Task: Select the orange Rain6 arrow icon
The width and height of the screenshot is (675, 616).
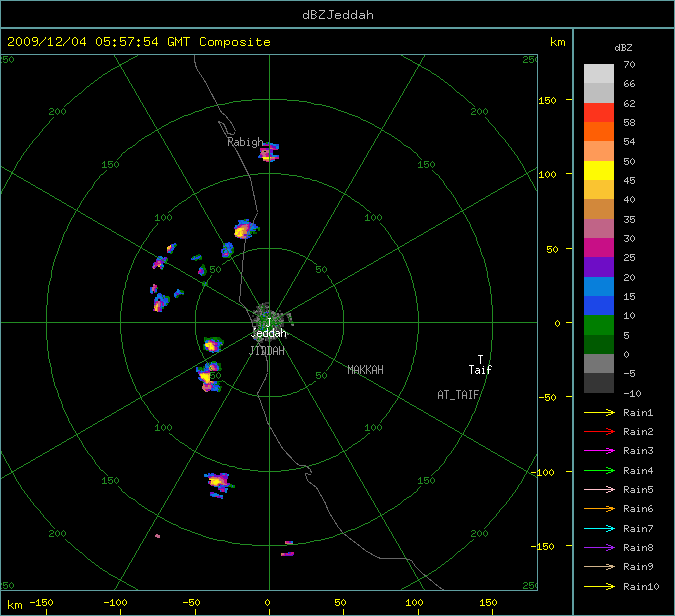Action: (599, 509)
